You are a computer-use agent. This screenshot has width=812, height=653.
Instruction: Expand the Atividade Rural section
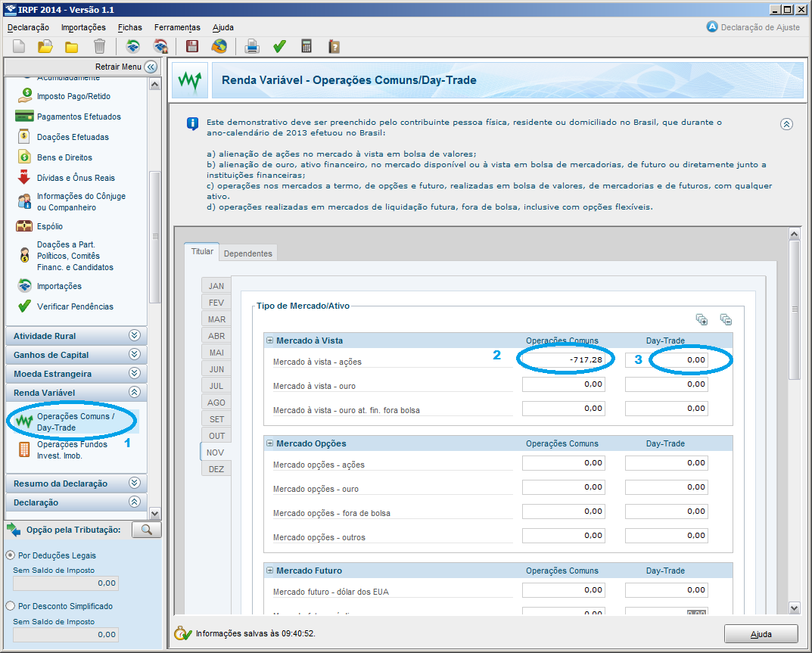(135, 335)
